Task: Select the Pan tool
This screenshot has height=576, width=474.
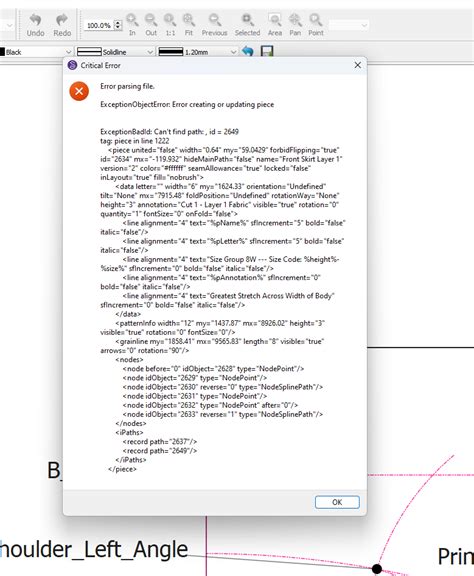Action: click(295, 25)
